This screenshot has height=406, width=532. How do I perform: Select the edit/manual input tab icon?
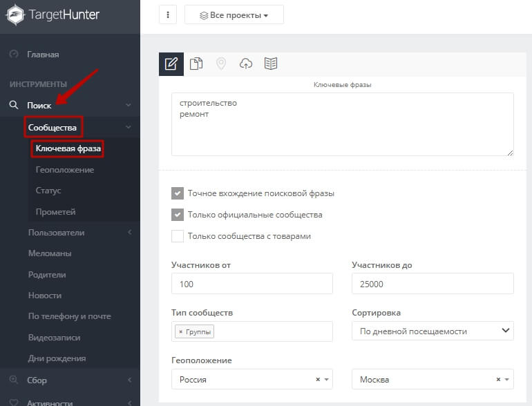(x=171, y=64)
